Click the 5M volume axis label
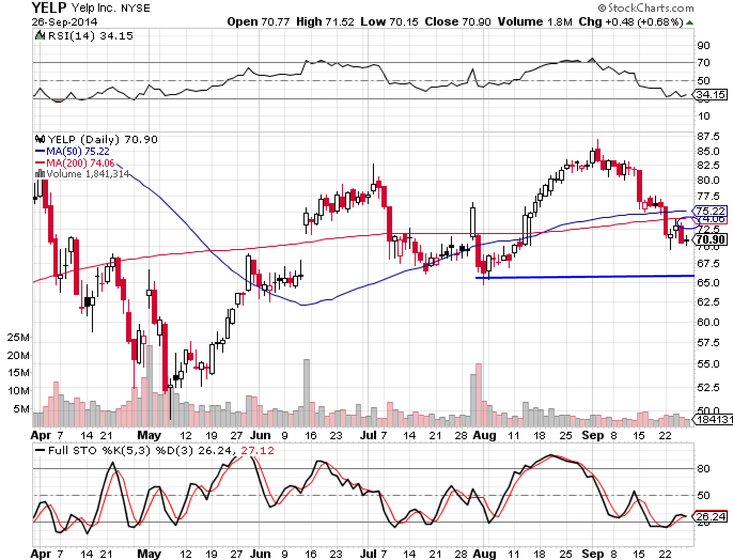733x560 pixels. tap(22, 409)
